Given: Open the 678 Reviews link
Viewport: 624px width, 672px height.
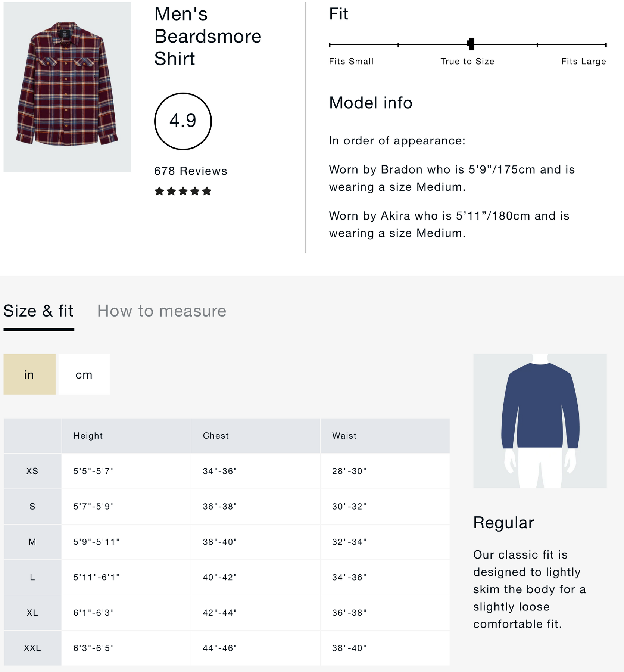Looking at the screenshot, I should click(190, 171).
